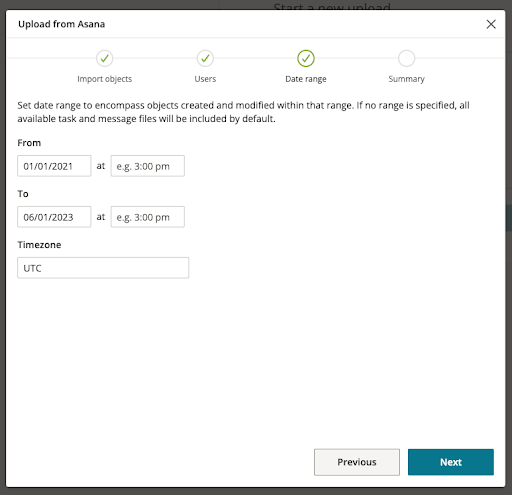Screen dimensions: 512x495
Task: Click the From date field showing 01/01/2021
Action: tap(54, 166)
